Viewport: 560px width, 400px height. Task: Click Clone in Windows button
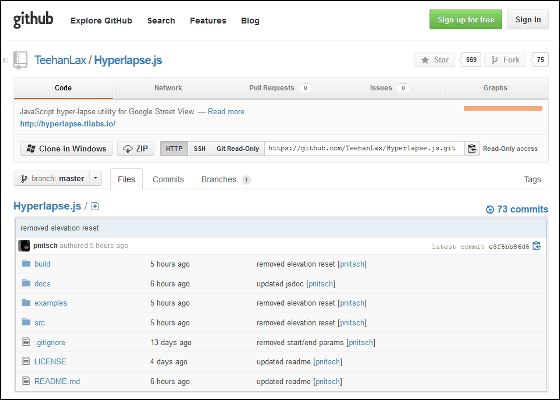point(66,149)
